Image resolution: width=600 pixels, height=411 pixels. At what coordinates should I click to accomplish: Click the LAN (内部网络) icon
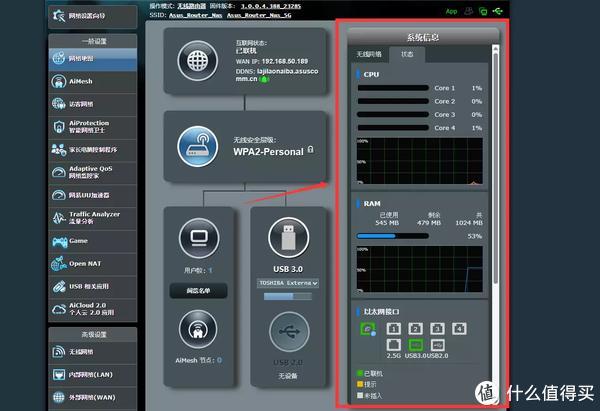click(x=59, y=374)
